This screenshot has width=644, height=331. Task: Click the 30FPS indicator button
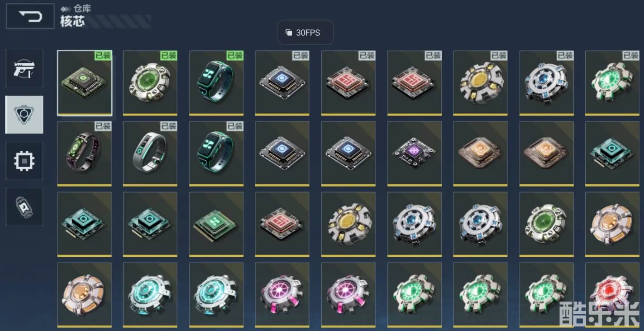tap(305, 33)
